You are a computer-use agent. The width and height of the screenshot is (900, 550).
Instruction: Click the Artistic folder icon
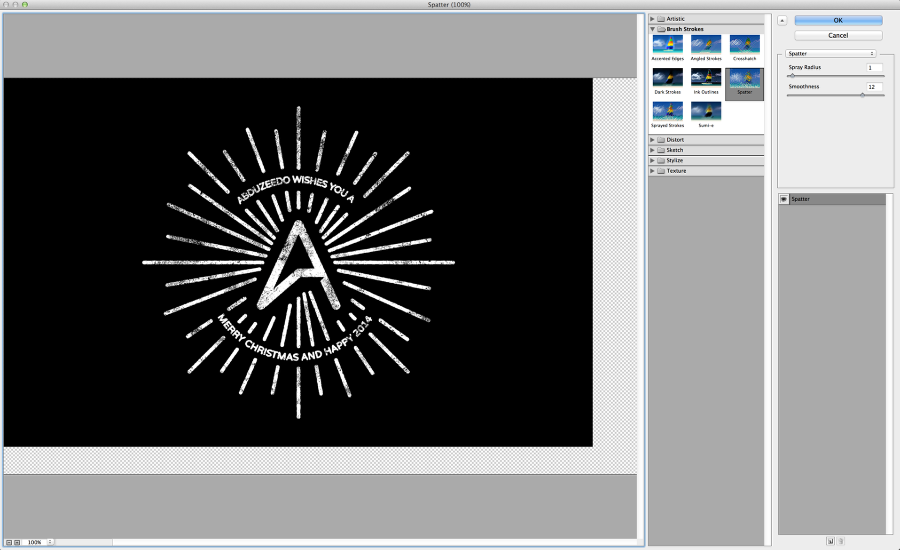pyautogui.click(x=661, y=19)
